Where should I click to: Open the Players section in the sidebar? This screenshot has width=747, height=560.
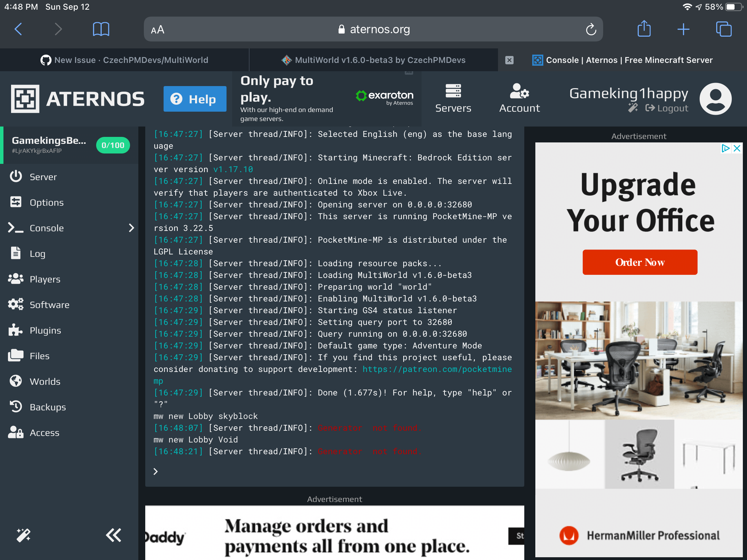45,279
